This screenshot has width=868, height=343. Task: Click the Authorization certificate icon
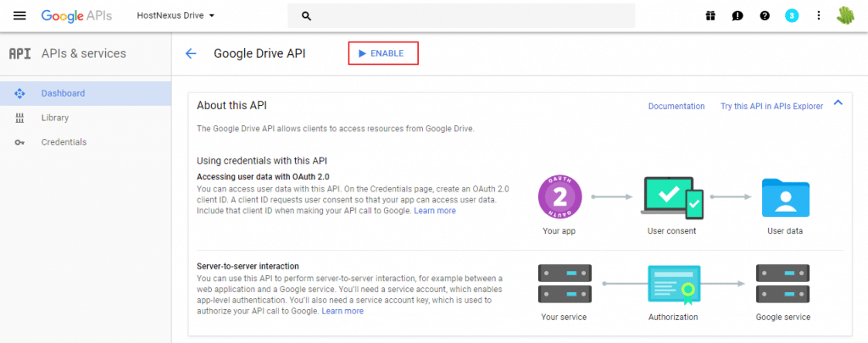tap(674, 285)
